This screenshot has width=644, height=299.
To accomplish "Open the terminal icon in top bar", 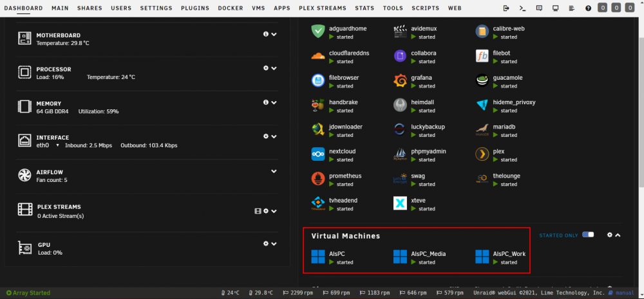I will pyautogui.click(x=522, y=8).
